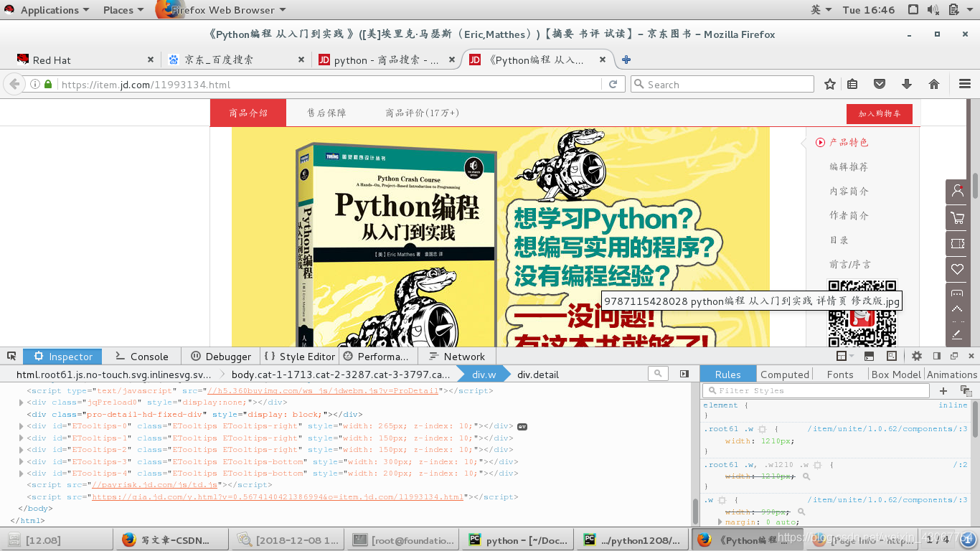This screenshot has width=980, height=551.
Task: Open input method 英 dropdown
Action: point(821,10)
